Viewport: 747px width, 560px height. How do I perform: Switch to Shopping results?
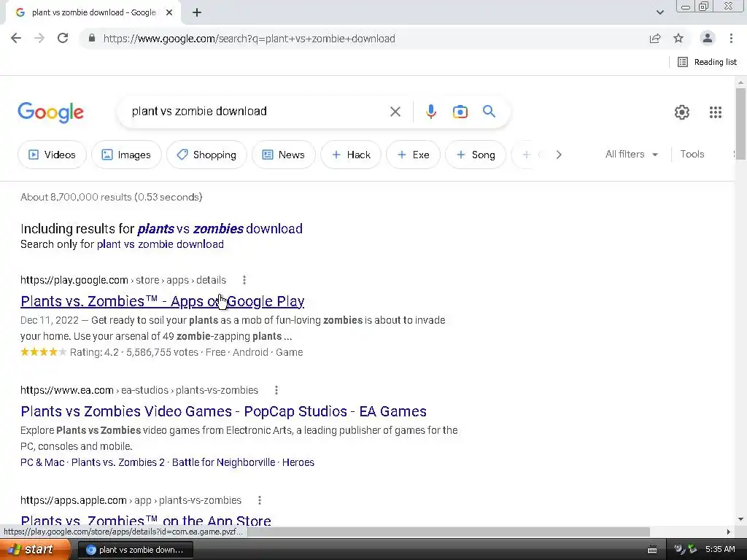pos(206,155)
